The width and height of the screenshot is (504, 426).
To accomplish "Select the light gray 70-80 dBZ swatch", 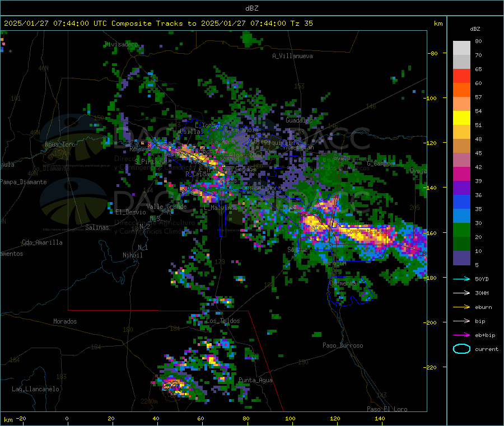I will [x=461, y=48].
